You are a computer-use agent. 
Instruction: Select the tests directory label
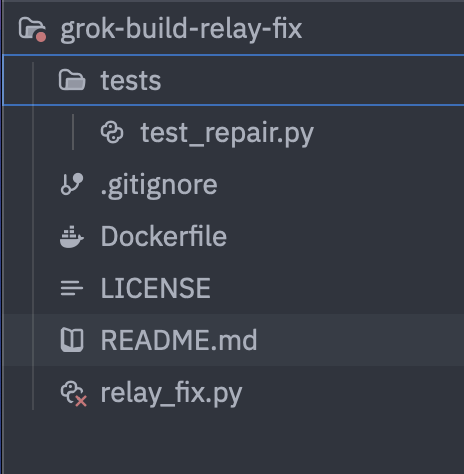(x=131, y=81)
